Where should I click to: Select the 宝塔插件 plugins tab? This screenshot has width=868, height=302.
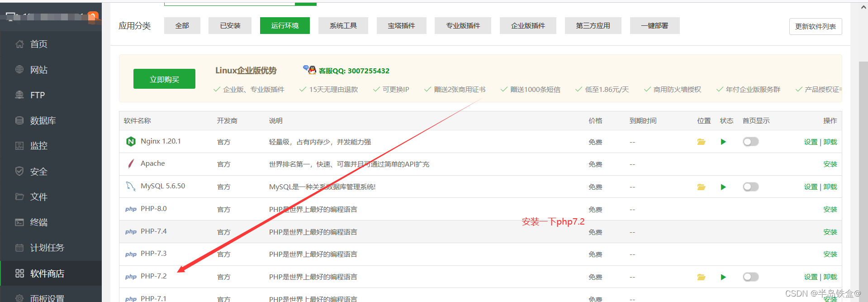click(402, 26)
